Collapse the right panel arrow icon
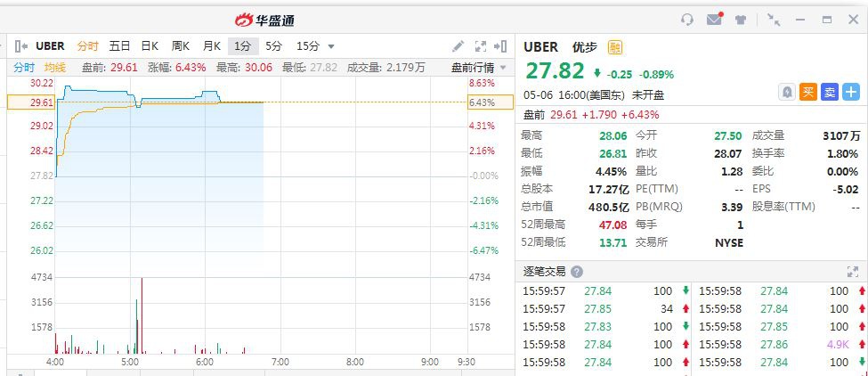Viewport: 868px width, 376px height. tap(501, 46)
